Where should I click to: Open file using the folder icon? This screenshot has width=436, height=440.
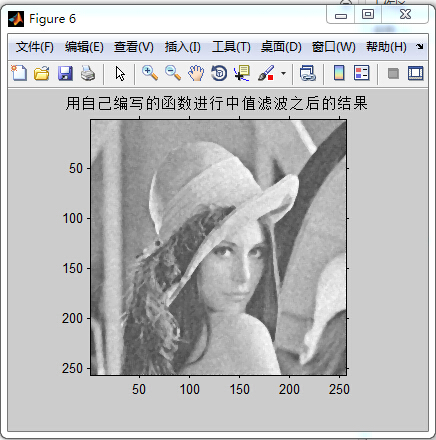pos(42,73)
